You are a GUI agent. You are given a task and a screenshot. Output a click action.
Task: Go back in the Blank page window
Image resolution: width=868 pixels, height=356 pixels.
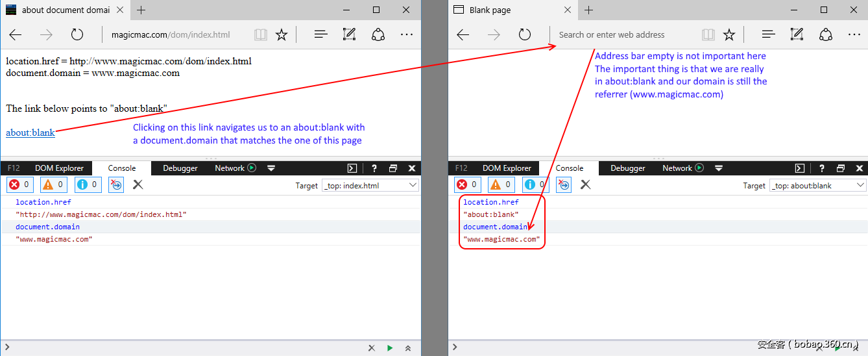pos(463,35)
